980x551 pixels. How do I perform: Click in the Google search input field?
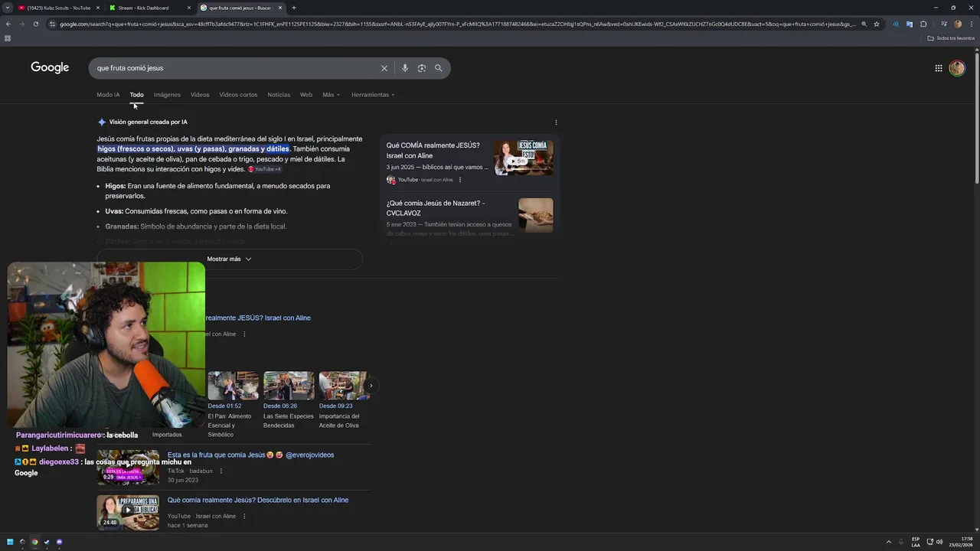coord(237,68)
